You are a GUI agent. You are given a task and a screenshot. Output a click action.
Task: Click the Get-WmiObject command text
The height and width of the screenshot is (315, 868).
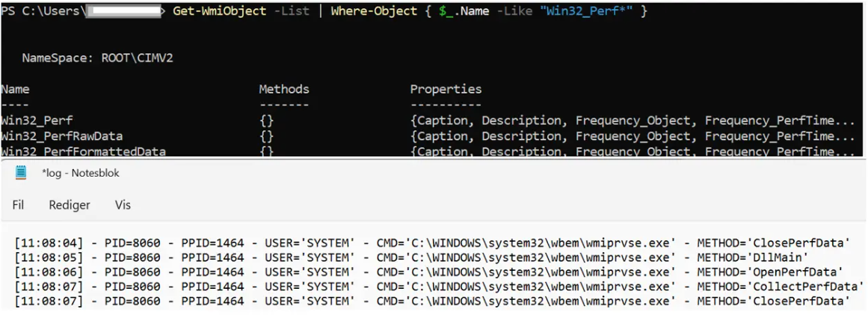[219, 11]
